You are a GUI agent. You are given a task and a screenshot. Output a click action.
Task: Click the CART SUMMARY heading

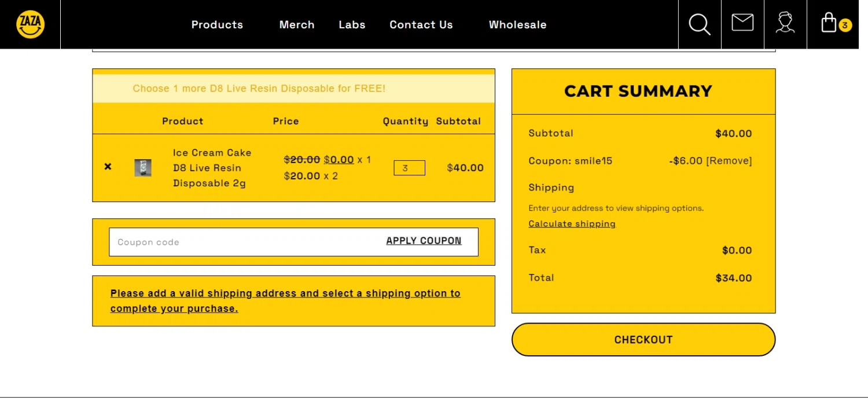(638, 91)
